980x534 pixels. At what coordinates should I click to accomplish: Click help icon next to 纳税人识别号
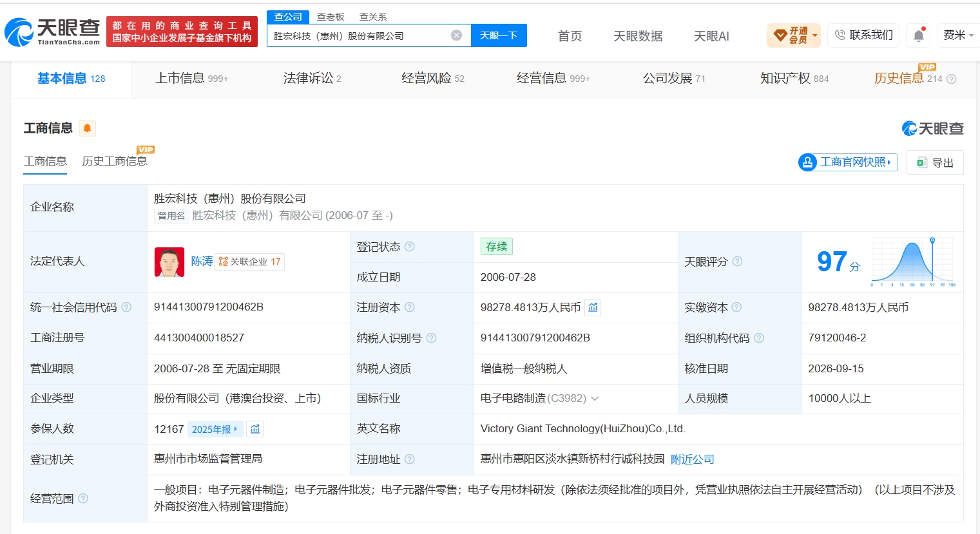click(432, 338)
